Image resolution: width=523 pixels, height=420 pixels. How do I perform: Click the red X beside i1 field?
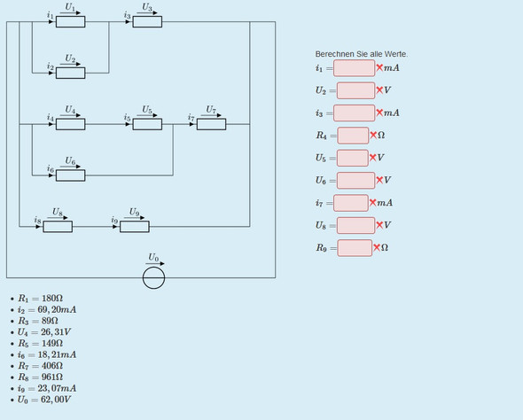coord(379,67)
